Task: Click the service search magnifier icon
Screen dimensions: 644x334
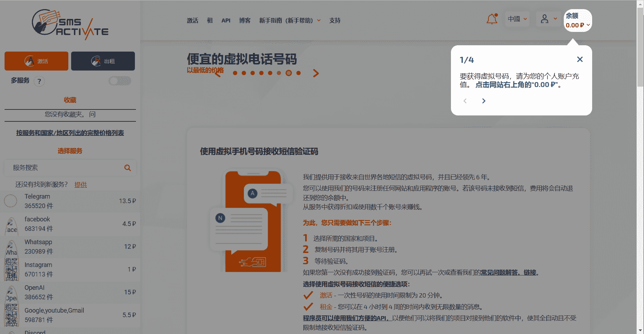Action: tap(128, 168)
